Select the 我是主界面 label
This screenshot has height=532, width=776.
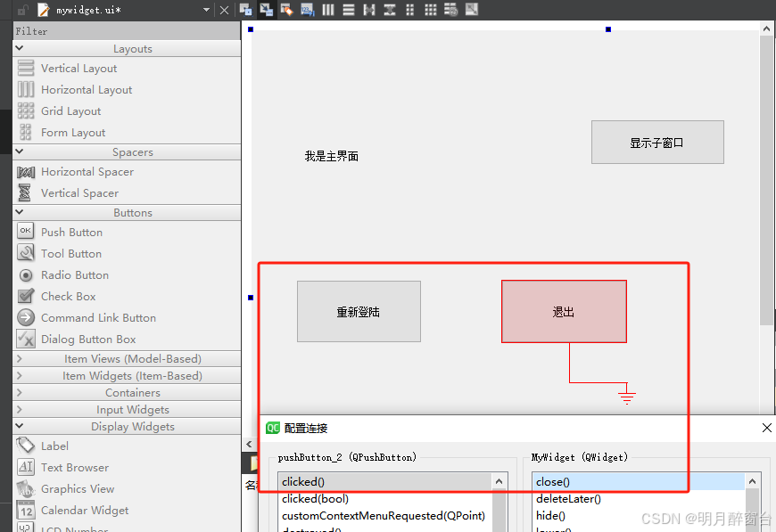click(x=331, y=156)
